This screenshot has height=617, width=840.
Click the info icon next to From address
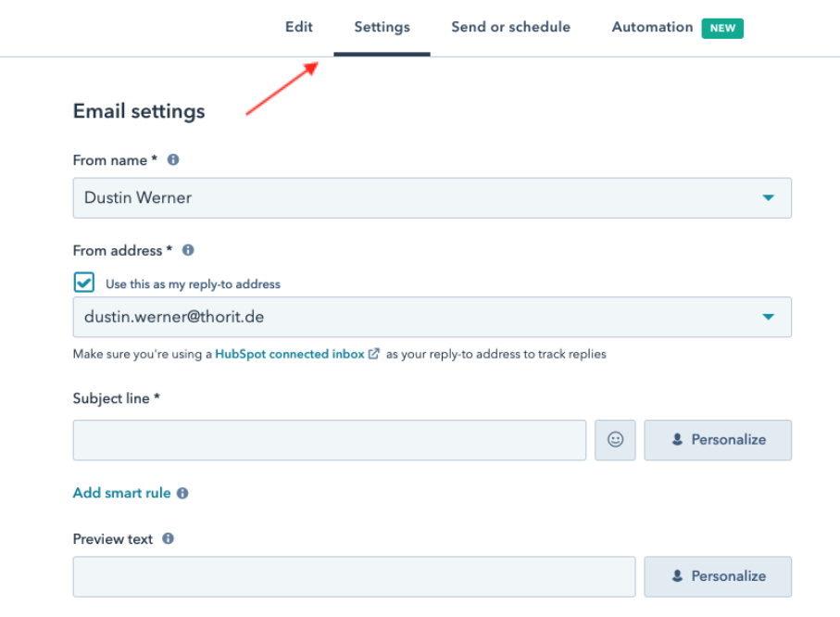tap(188, 250)
